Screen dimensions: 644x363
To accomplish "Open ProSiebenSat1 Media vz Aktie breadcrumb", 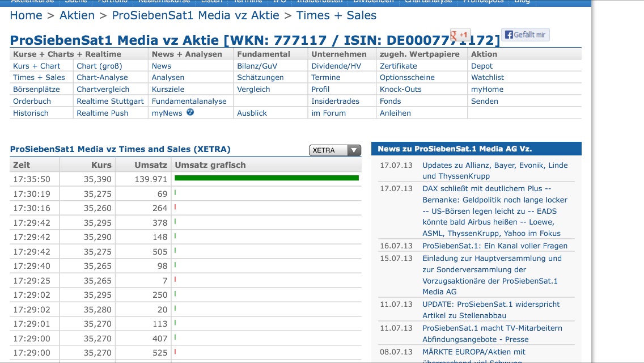I will 196,15.
